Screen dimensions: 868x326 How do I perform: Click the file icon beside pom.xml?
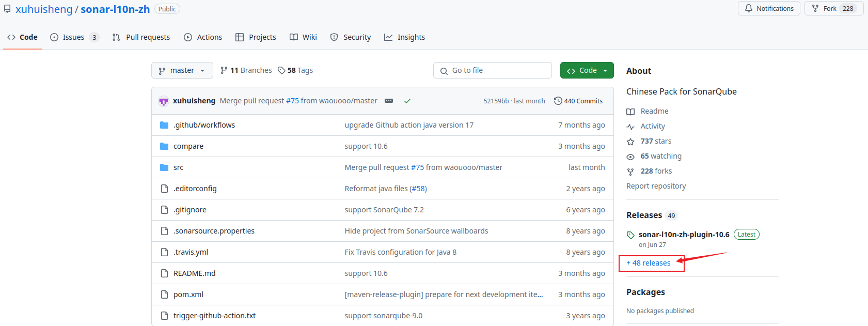tap(164, 294)
